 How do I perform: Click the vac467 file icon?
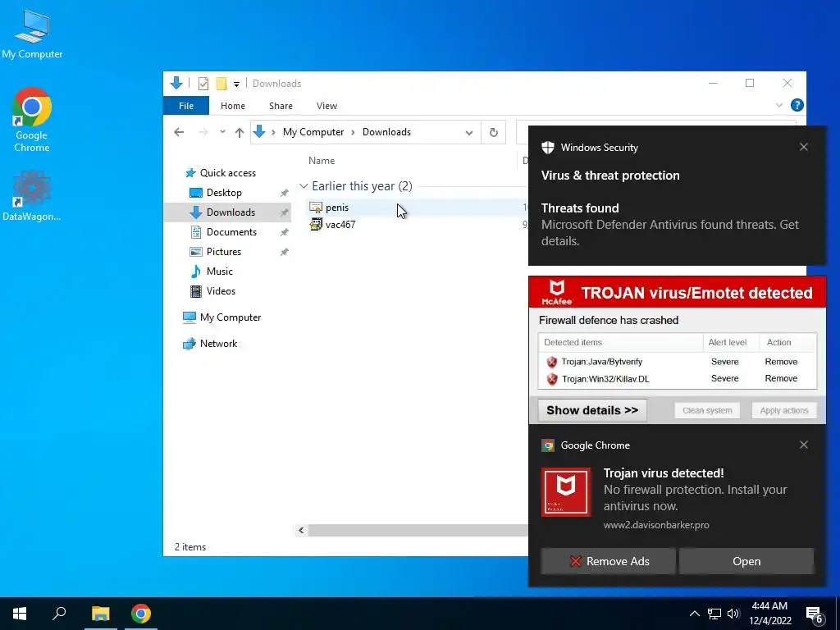[x=316, y=225]
